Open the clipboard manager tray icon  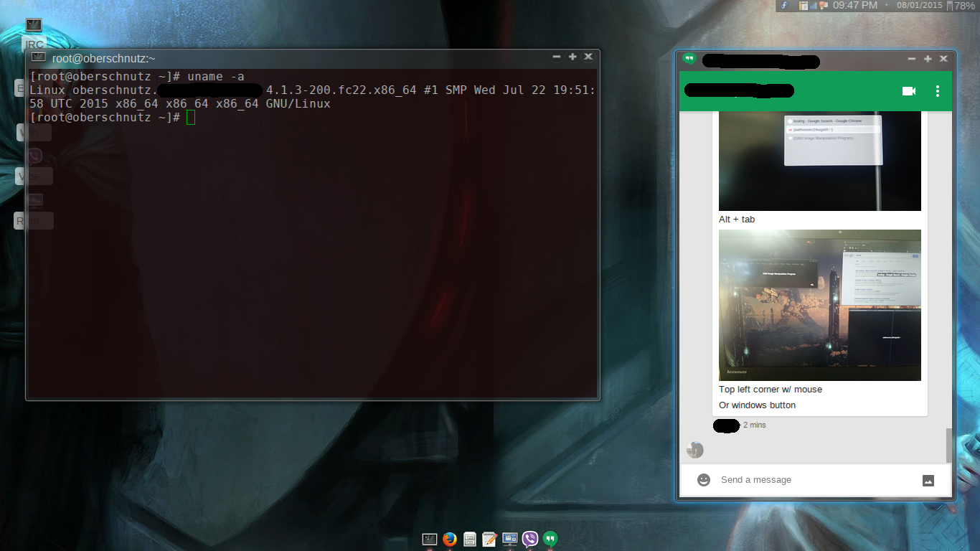click(x=804, y=6)
